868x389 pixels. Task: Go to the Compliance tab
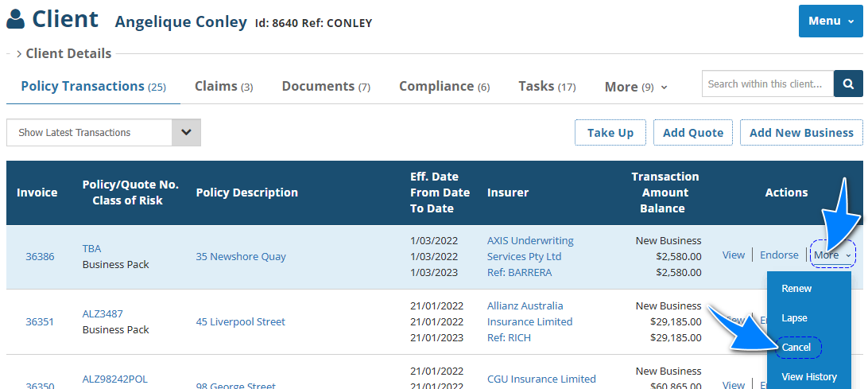(444, 87)
